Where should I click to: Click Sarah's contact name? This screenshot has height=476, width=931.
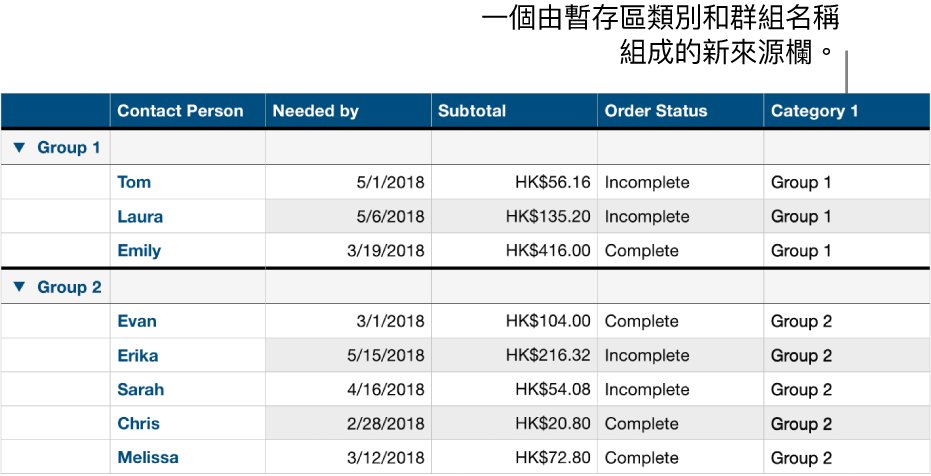[x=140, y=390]
